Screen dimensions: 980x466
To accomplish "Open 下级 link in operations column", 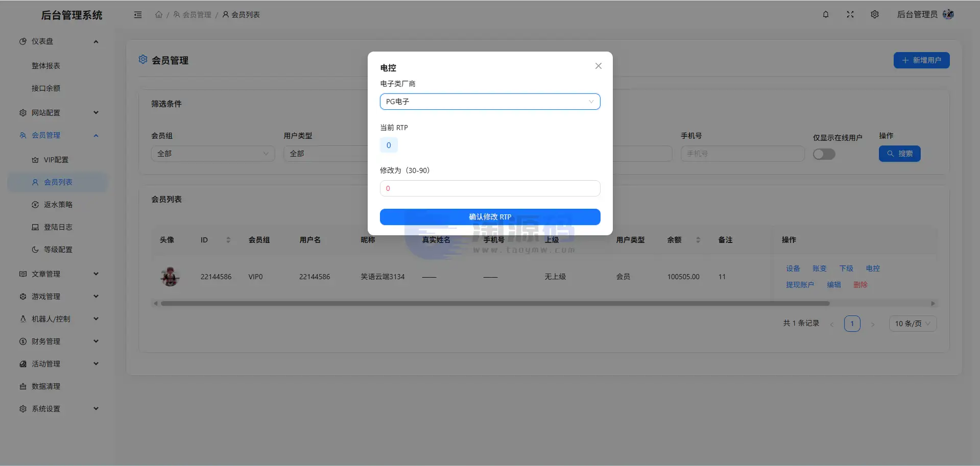I will (846, 268).
